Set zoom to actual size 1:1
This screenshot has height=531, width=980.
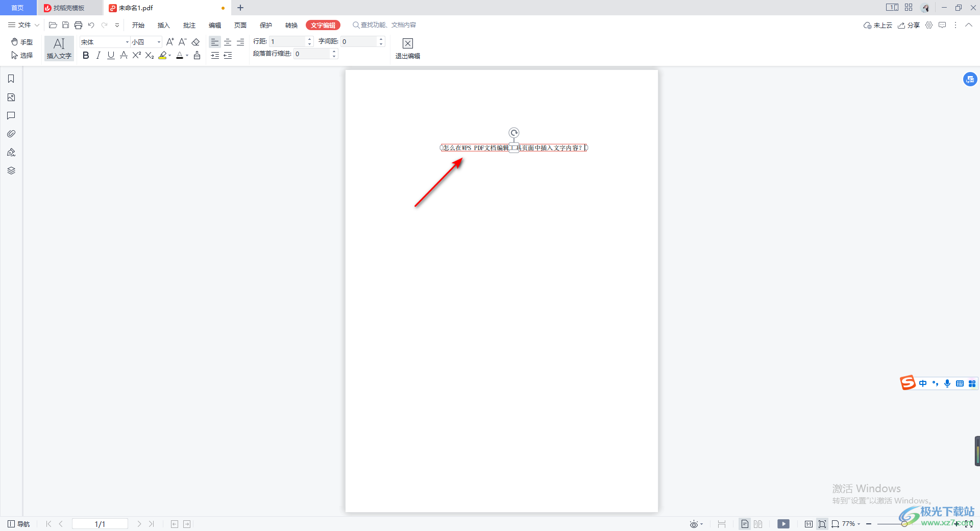coord(808,524)
